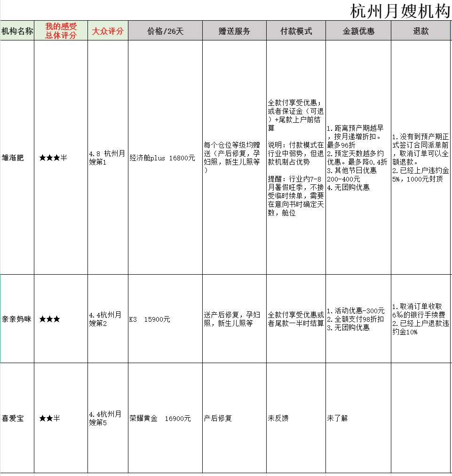This screenshot has height=476, width=452.
Task: Click the 4.8 杭州月嫂第1 cell
Action: pos(108,158)
